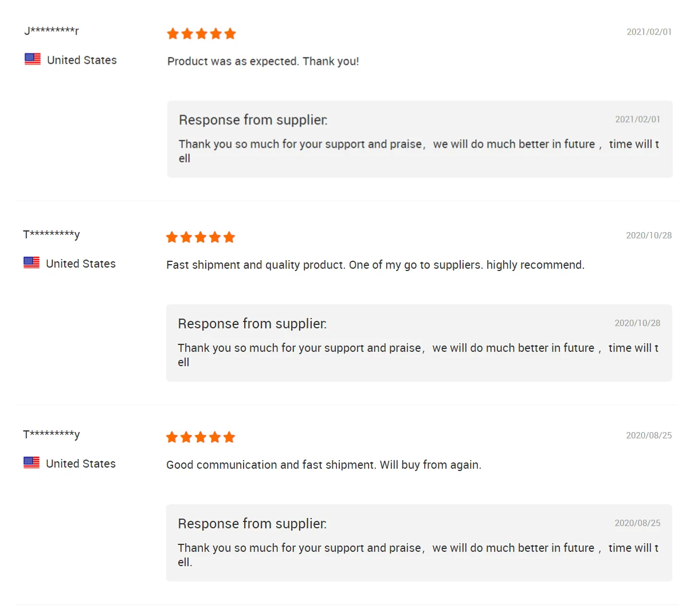The width and height of the screenshot is (694, 616).
Task: Click the third star of the 'Fast shipment' review
Action: click(201, 237)
